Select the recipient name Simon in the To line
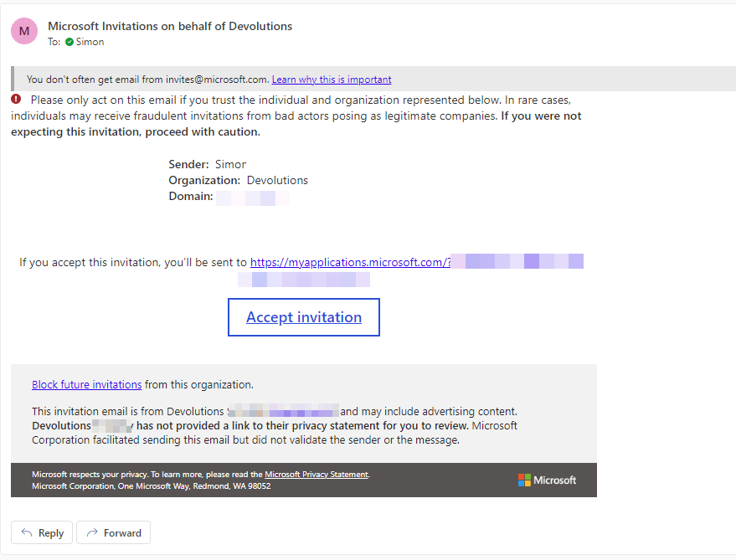736x560 pixels. coord(90,42)
